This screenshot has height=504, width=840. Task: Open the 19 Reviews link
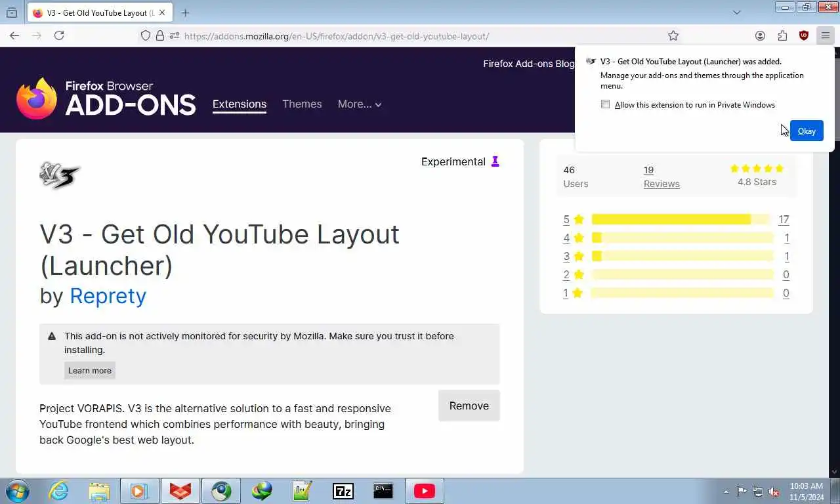pyautogui.click(x=661, y=177)
